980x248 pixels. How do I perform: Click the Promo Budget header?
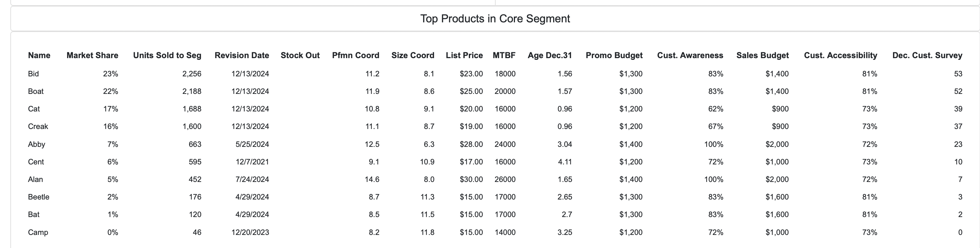pos(614,55)
